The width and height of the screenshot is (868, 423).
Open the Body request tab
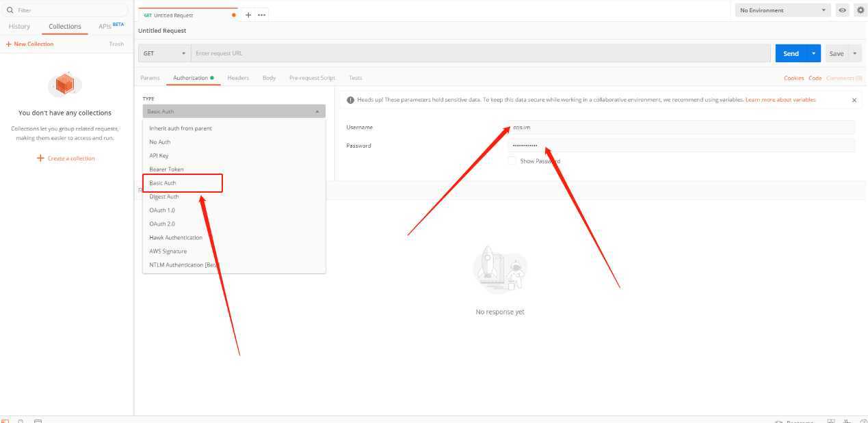tap(269, 78)
